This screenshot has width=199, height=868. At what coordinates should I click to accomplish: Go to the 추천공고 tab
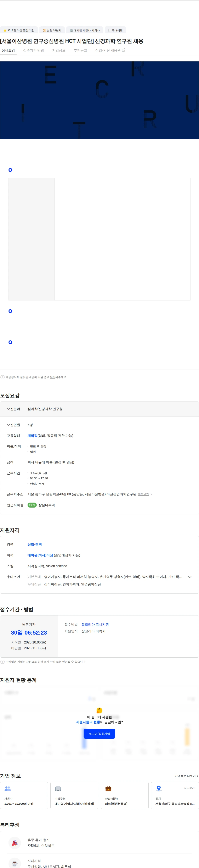(x=80, y=51)
